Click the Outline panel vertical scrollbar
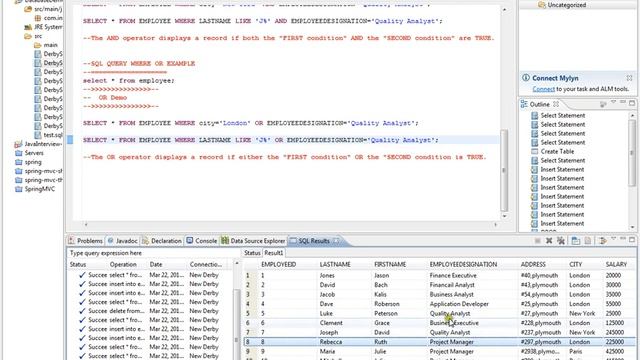The height and width of the screenshot is (360, 640). point(632,153)
